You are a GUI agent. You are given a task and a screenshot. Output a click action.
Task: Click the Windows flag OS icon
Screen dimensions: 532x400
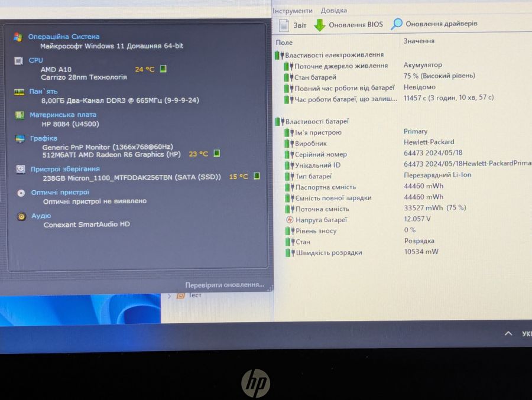point(18,37)
